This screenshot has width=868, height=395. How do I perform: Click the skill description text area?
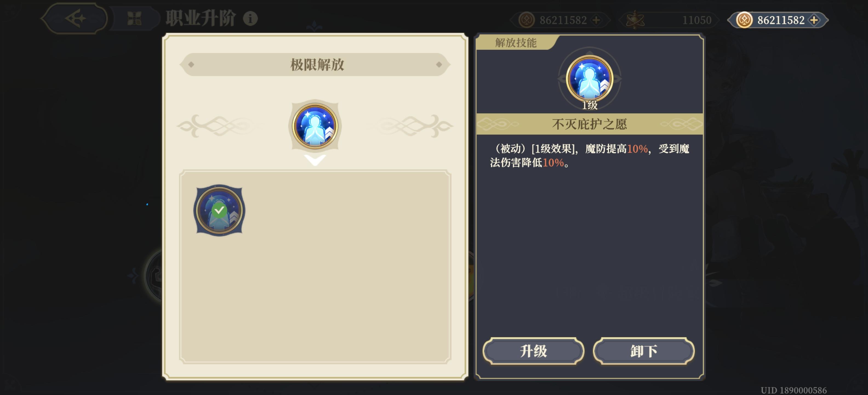point(589,156)
